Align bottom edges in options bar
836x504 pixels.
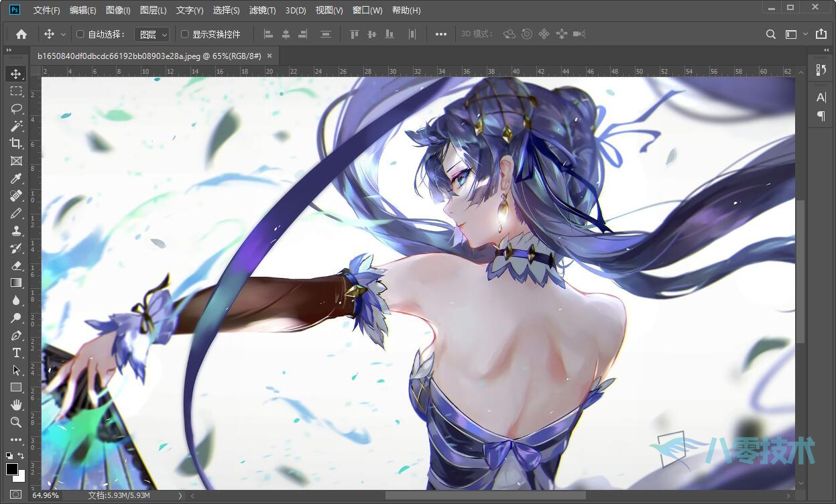[x=390, y=34]
